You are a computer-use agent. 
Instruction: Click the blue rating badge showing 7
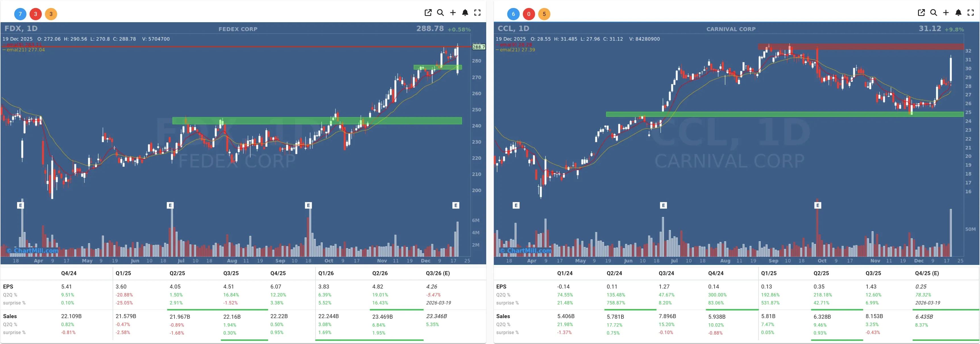click(20, 14)
